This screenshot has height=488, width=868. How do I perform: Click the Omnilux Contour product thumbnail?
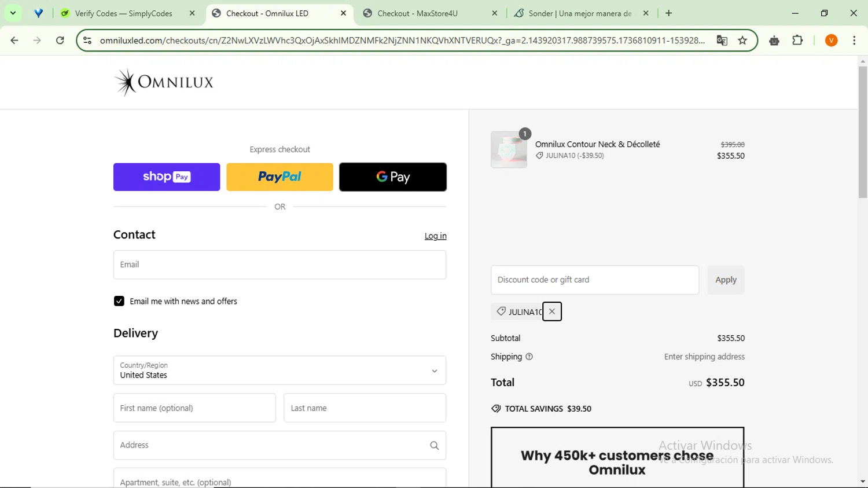(x=509, y=149)
